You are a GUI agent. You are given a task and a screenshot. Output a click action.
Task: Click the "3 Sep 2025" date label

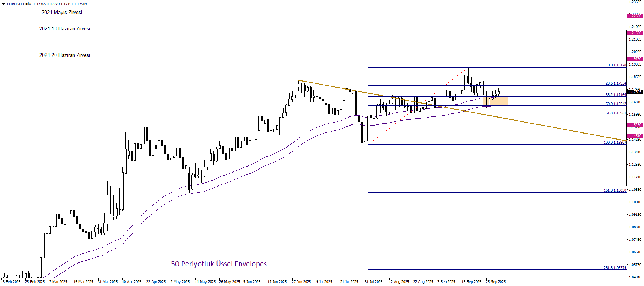tap(446, 282)
